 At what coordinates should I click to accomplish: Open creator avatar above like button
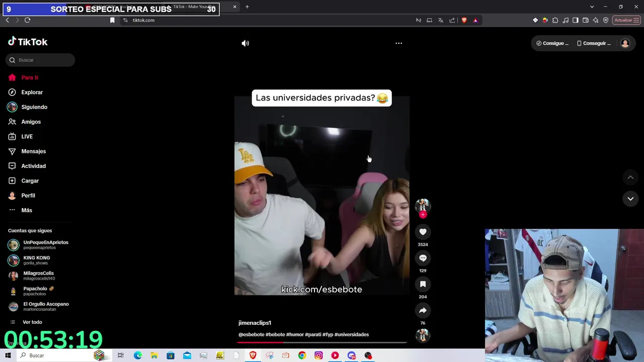point(423,205)
